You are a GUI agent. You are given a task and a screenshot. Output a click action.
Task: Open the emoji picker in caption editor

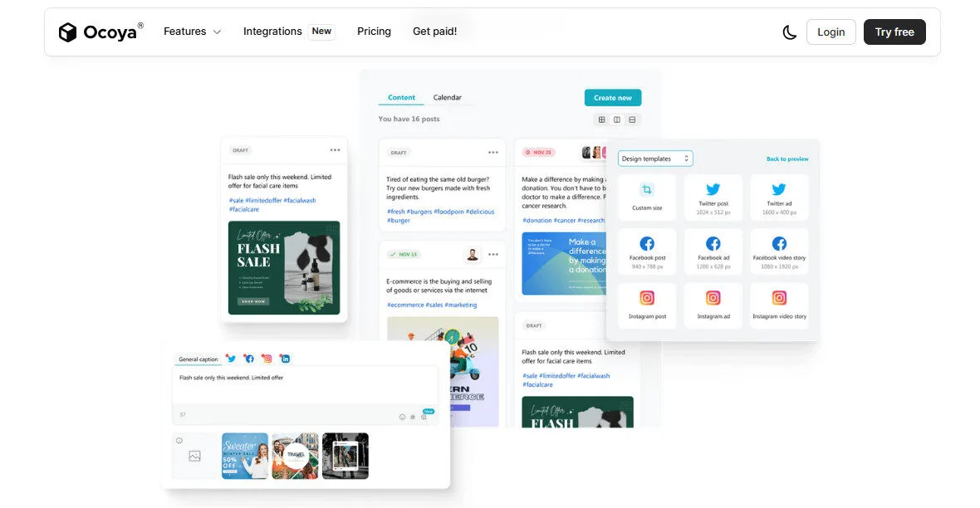[403, 417]
